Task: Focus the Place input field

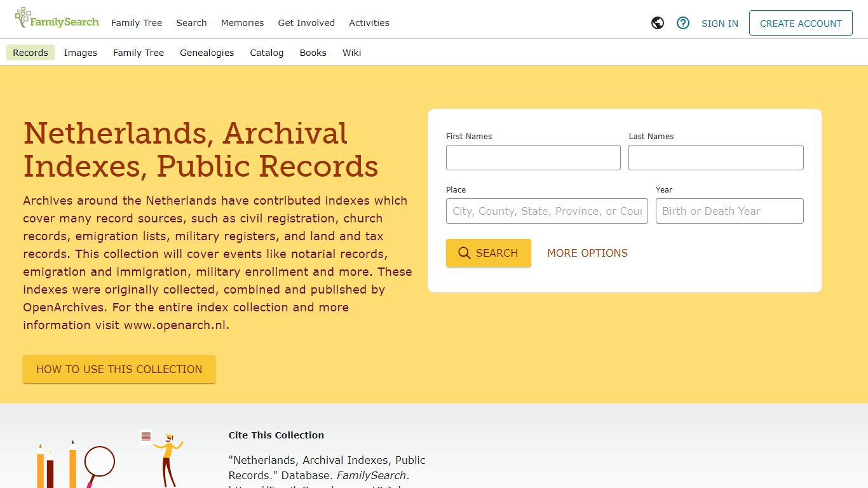Action: (547, 211)
